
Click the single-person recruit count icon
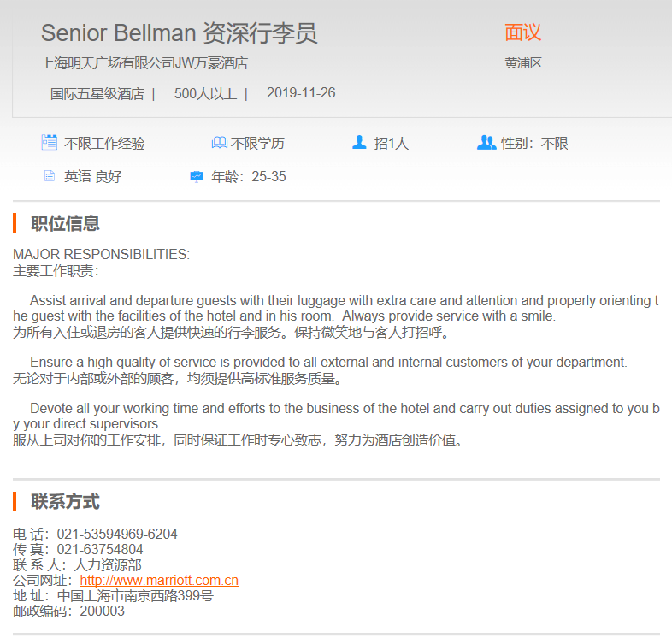point(359,143)
